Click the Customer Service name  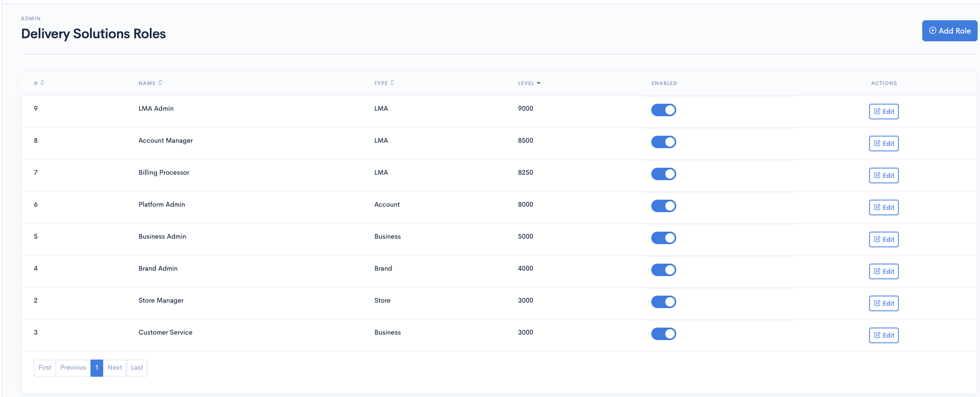165,332
